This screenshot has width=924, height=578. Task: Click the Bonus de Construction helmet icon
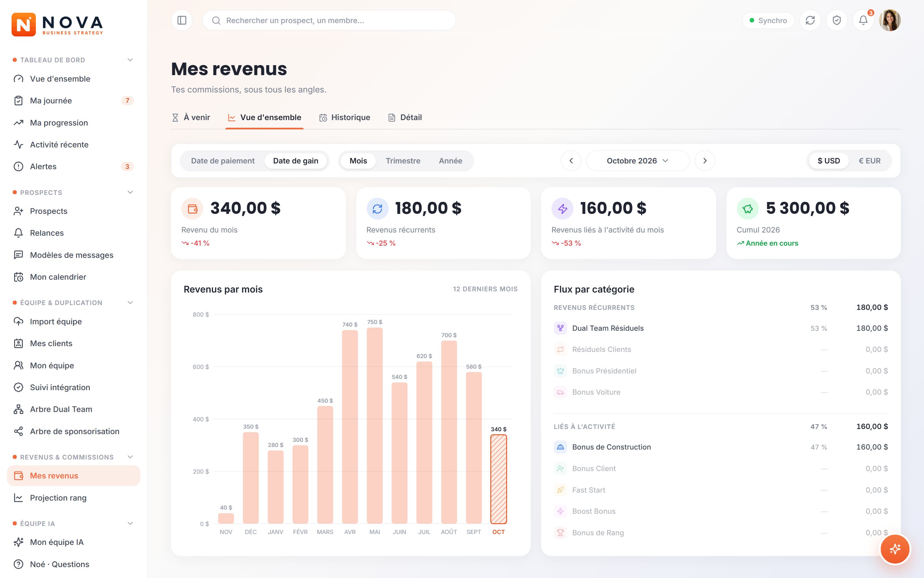click(x=560, y=447)
